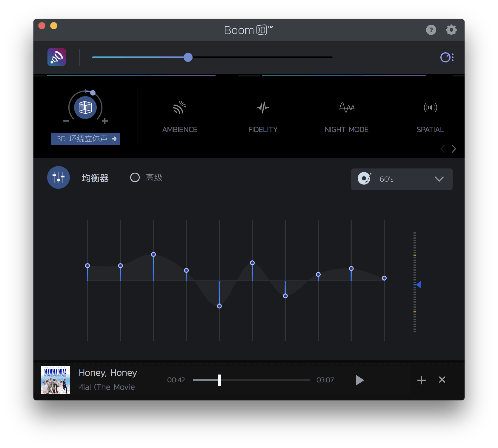Click the fourth equalizer band handle

tap(186, 270)
